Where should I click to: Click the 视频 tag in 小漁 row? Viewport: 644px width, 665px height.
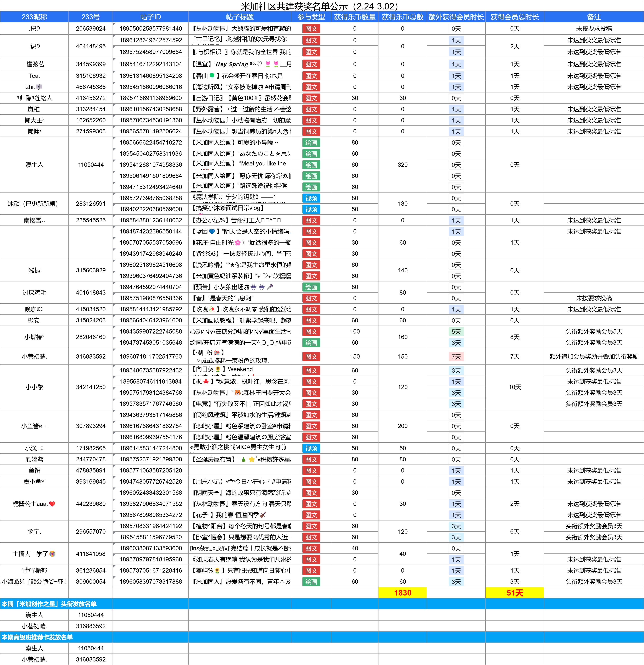[x=311, y=448]
